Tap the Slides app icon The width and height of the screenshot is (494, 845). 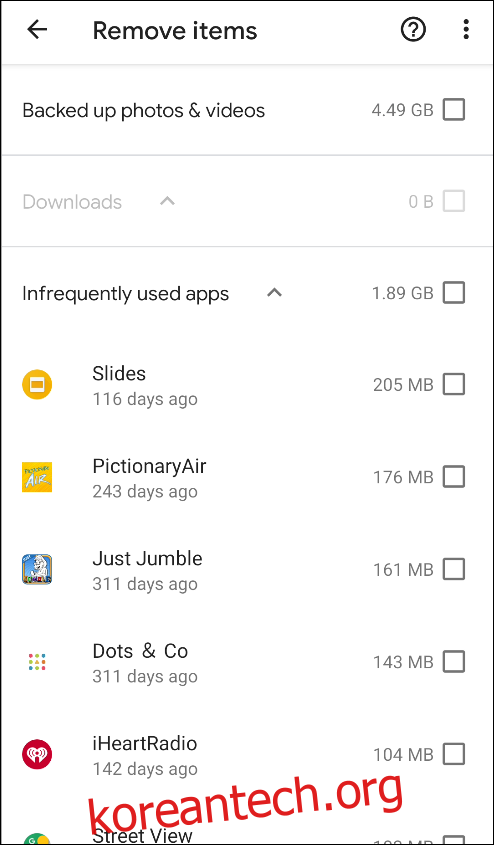tap(37, 385)
